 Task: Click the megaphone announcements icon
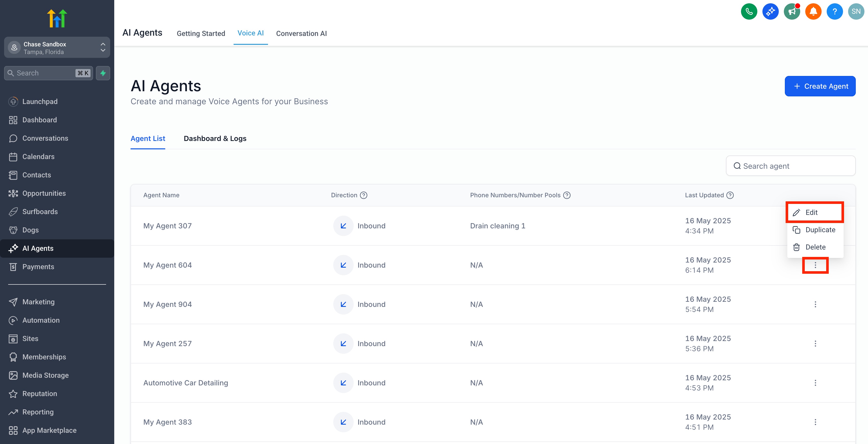point(792,11)
